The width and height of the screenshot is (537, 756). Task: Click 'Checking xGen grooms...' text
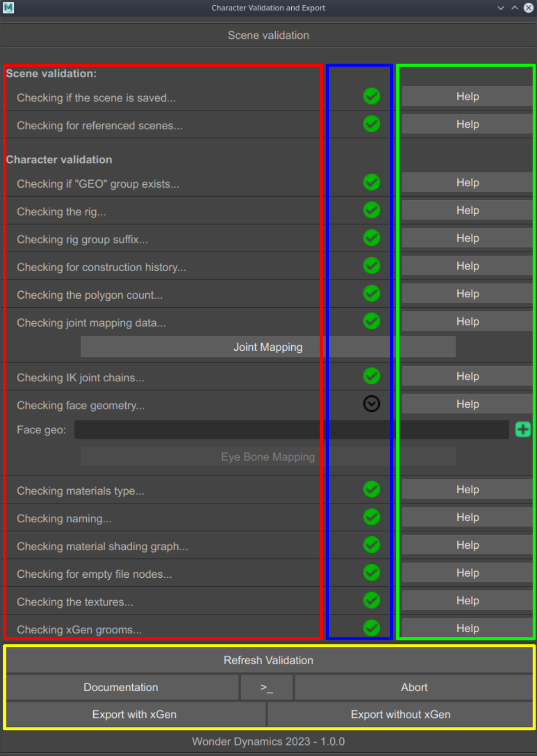(x=79, y=629)
